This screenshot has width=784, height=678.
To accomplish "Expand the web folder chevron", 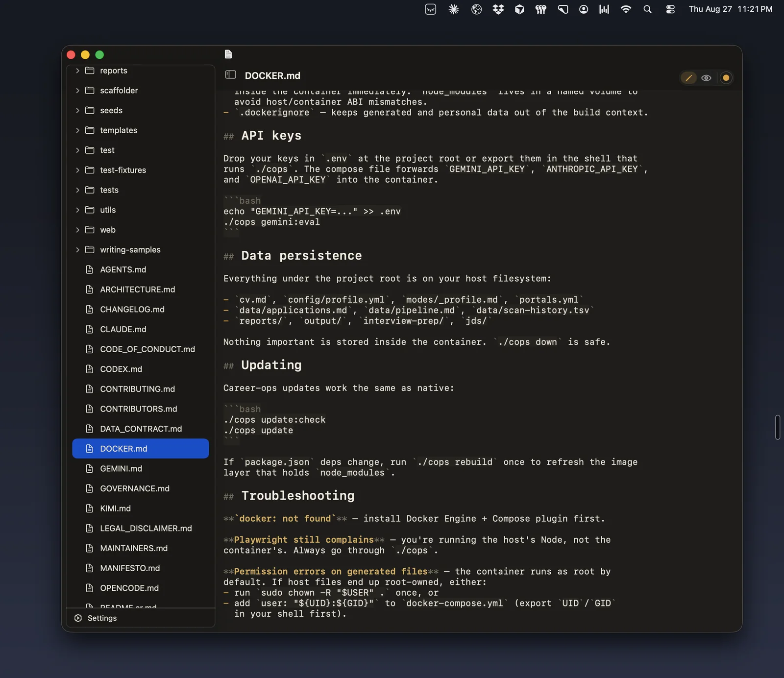I will coord(77,230).
